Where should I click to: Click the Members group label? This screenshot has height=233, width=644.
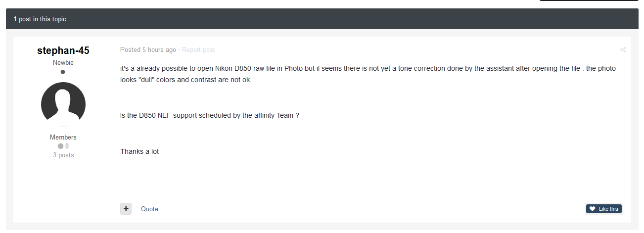click(x=63, y=138)
